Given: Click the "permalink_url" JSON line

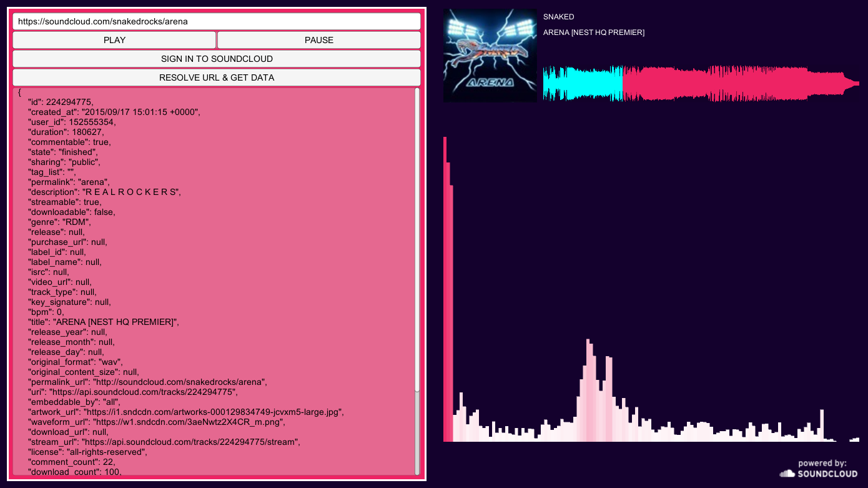Looking at the screenshot, I should (147, 382).
